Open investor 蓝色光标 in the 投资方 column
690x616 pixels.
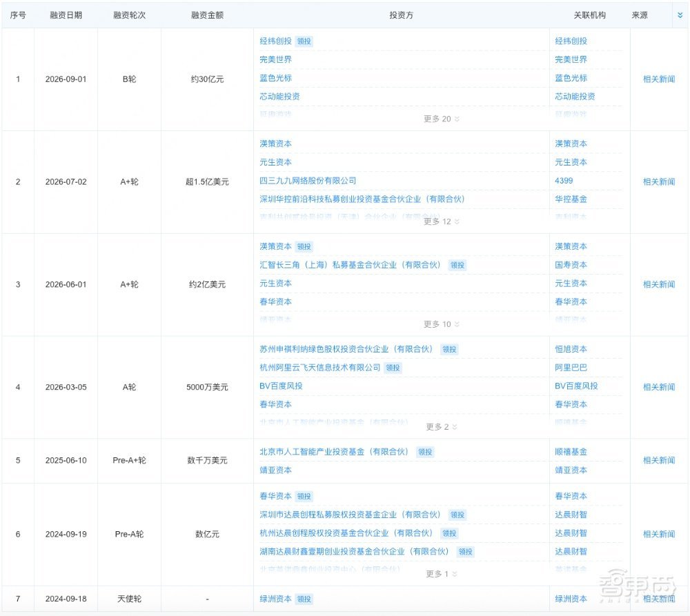point(275,78)
